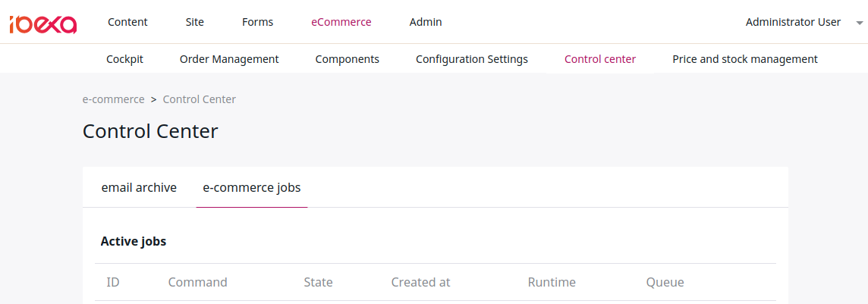The height and width of the screenshot is (304, 868).
Task: Open the eCommerce main menu
Action: (x=341, y=22)
